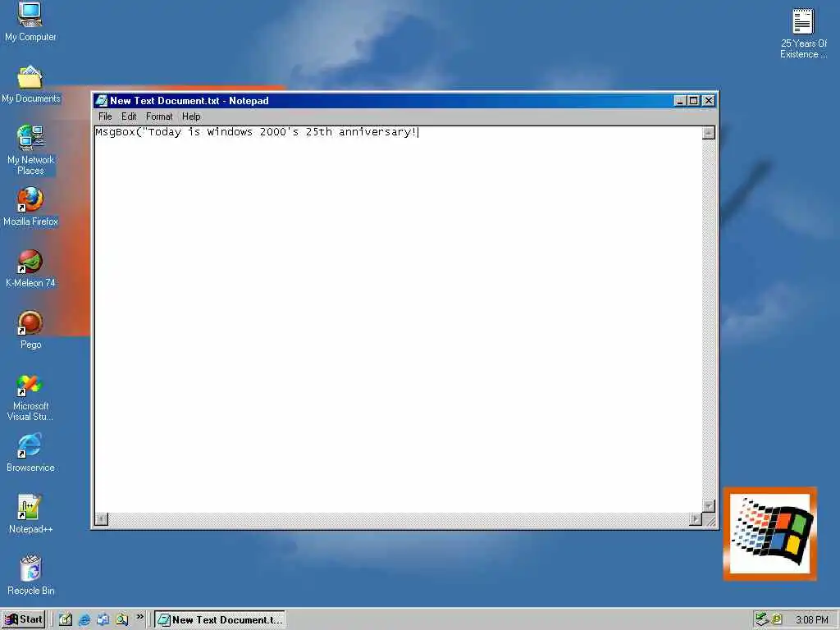Open the Start menu
Image resolution: width=840 pixels, height=630 pixels.
click(23, 620)
